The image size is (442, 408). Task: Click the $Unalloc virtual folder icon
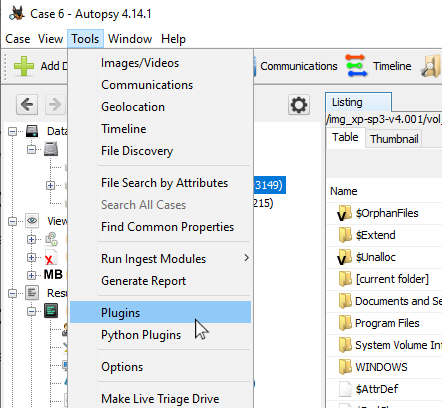point(344,257)
